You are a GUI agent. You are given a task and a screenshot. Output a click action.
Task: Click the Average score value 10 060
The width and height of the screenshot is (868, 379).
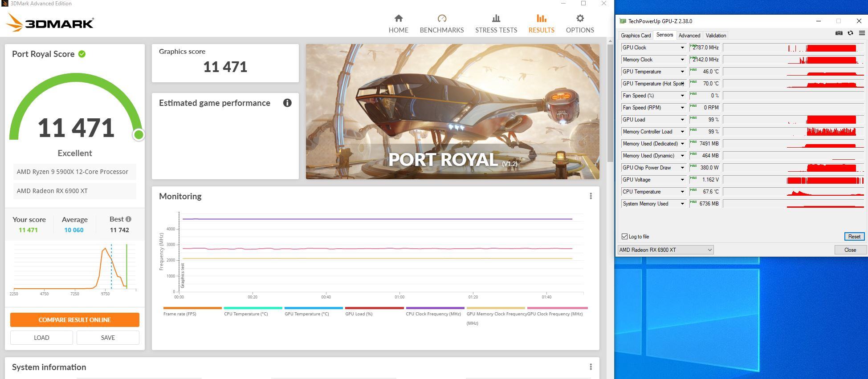(74, 230)
